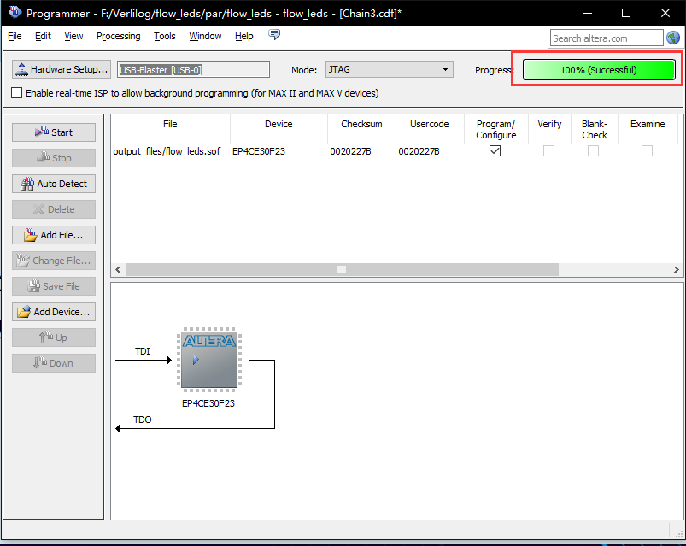The width and height of the screenshot is (686, 546).
Task: Click the Delete button
Action: pos(54,209)
